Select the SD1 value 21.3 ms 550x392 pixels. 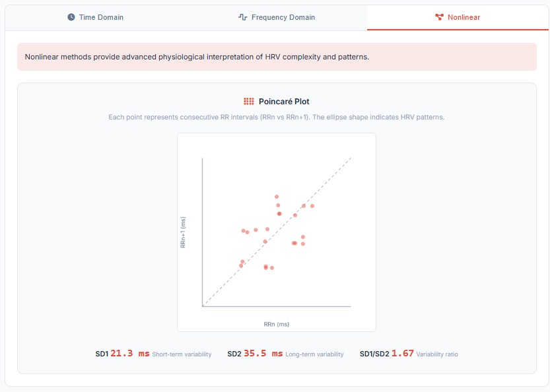point(129,354)
